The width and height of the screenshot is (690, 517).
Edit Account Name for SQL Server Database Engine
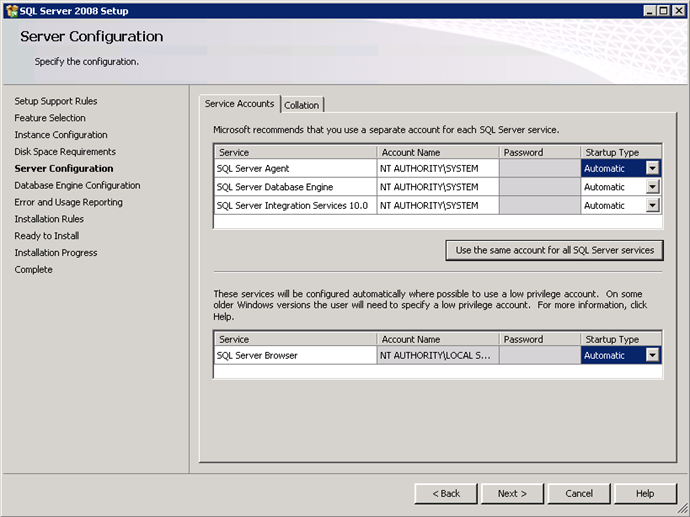[438, 187]
